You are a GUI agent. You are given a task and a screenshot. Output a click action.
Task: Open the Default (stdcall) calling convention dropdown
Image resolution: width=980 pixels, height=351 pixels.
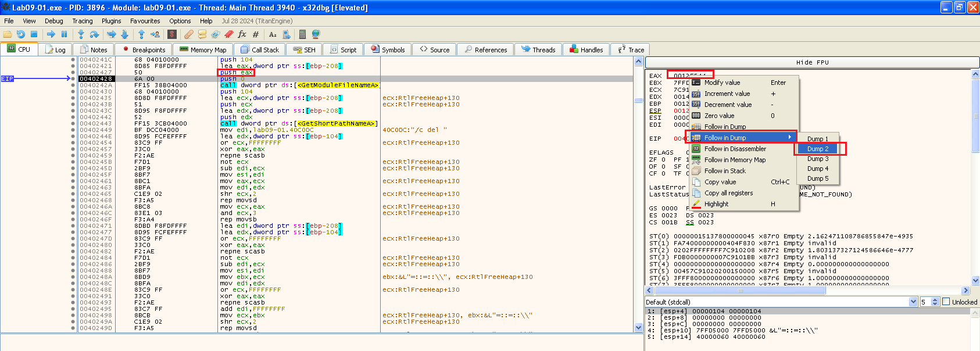(913, 302)
